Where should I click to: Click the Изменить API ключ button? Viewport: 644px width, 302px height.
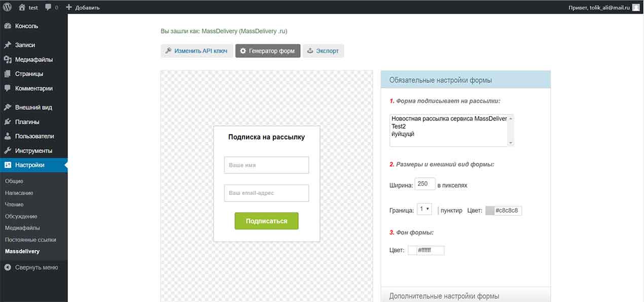pos(197,51)
